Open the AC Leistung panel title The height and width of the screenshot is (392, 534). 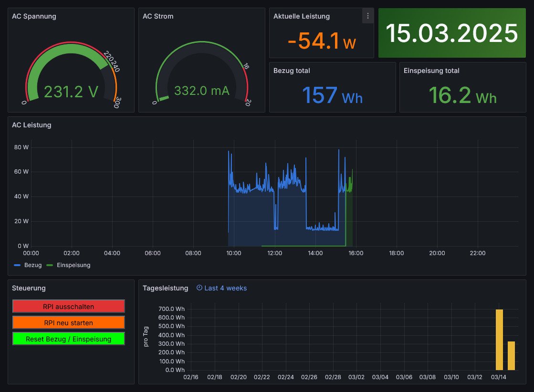point(31,125)
